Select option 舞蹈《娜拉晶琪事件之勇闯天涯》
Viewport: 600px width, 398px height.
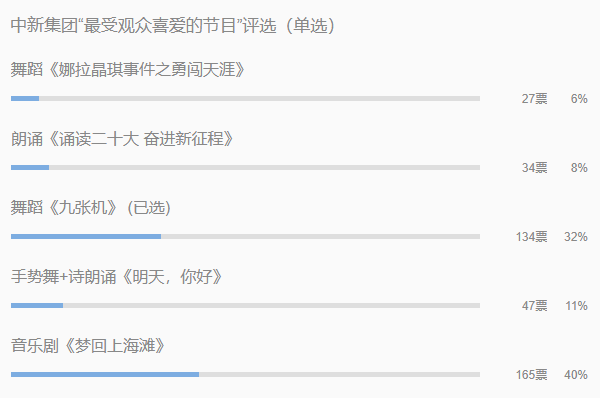127,70
